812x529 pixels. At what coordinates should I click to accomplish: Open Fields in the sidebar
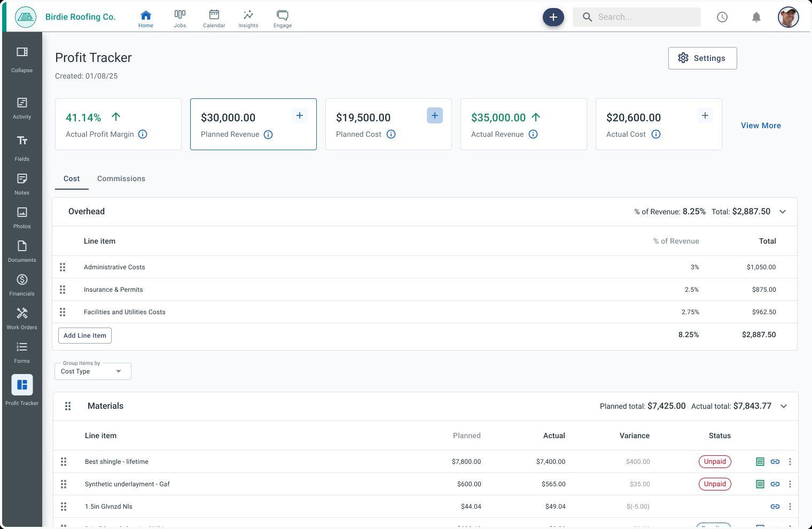22,148
